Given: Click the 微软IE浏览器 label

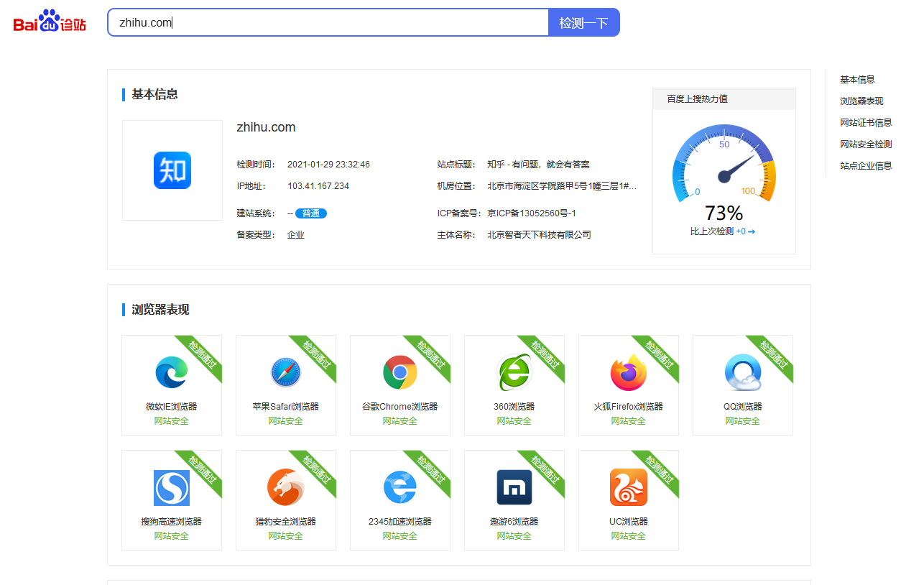Looking at the screenshot, I should [171, 407].
